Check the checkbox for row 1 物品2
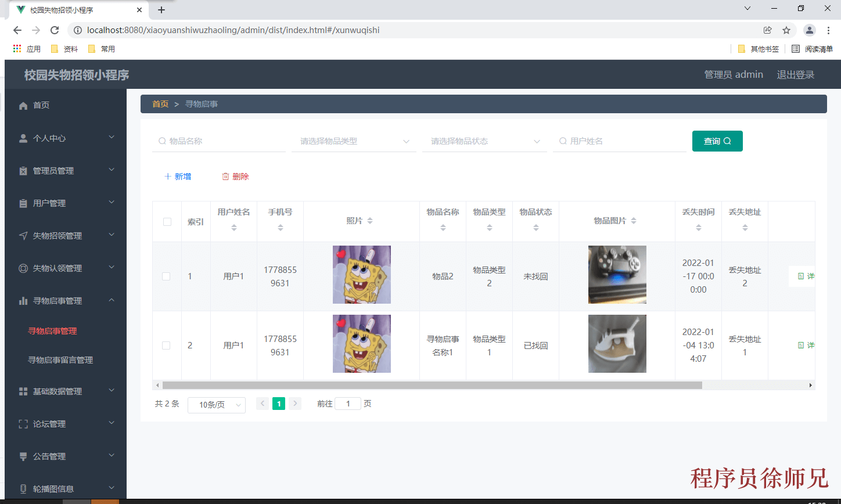The image size is (841, 504). point(166,276)
